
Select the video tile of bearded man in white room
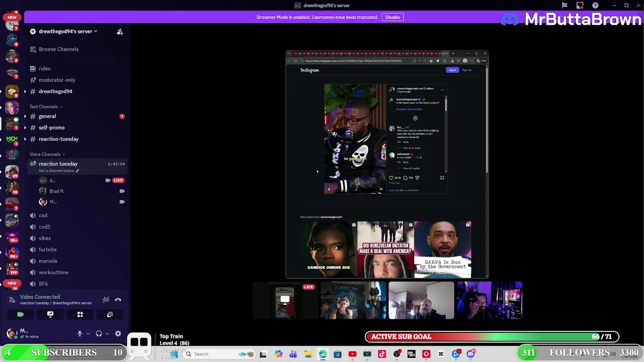point(421,301)
